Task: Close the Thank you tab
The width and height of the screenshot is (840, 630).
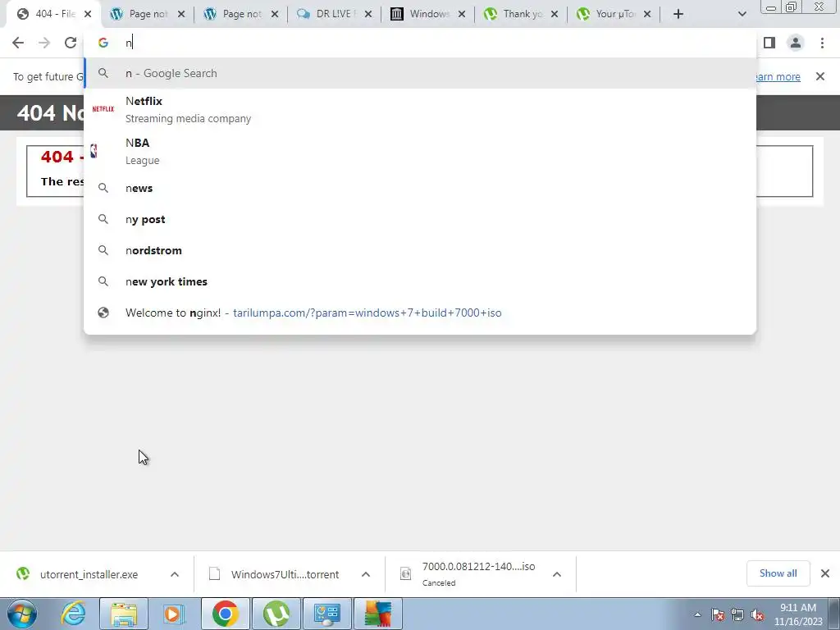Action: (555, 14)
